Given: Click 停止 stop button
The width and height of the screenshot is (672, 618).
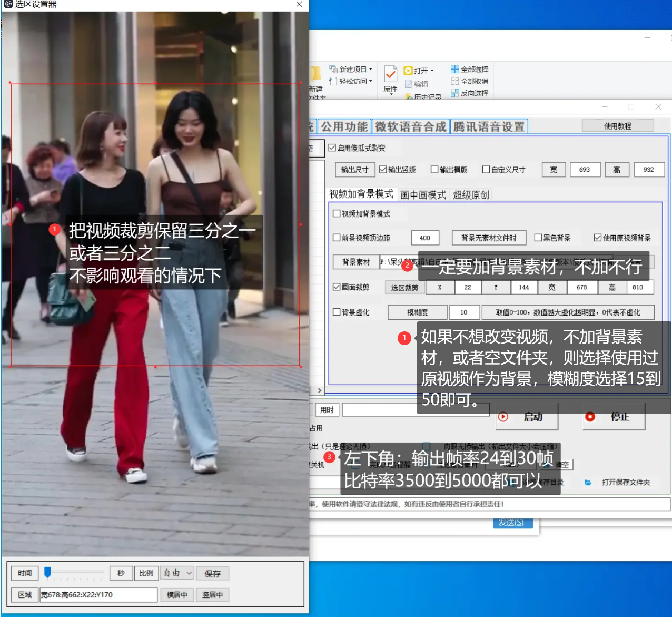Looking at the screenshot, I should tap(614, 417).
